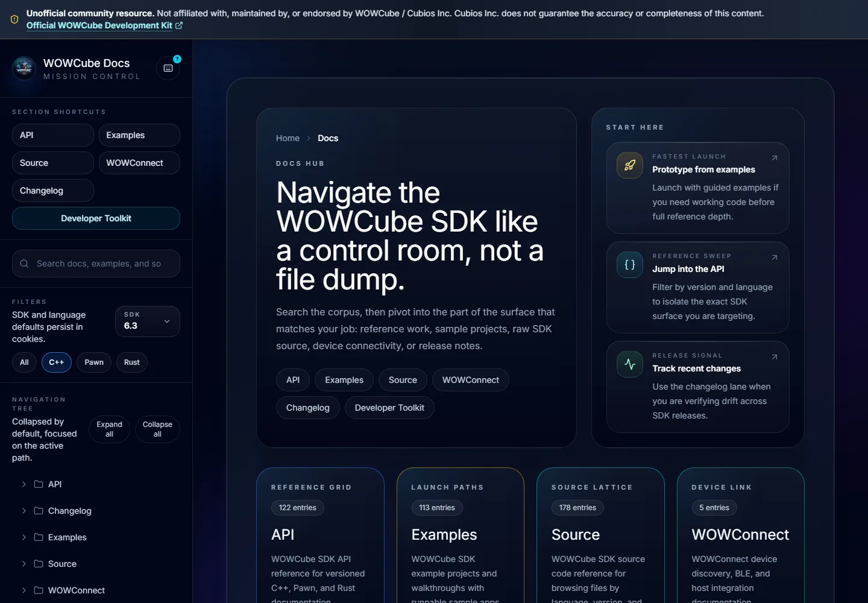The height and width of the screenshot is (603, 868).
Task: Click the Source folder icon in tree
Action: [x=39, y=564]
